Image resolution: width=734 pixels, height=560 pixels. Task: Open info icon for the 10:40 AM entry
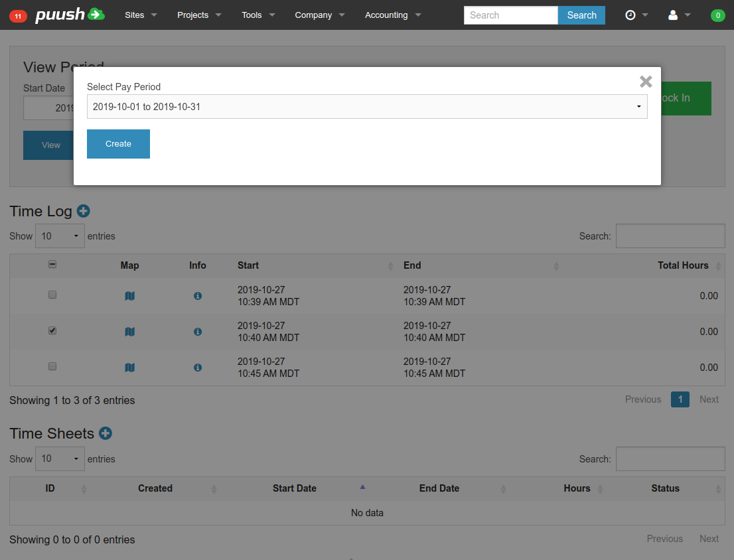point(197,332)
